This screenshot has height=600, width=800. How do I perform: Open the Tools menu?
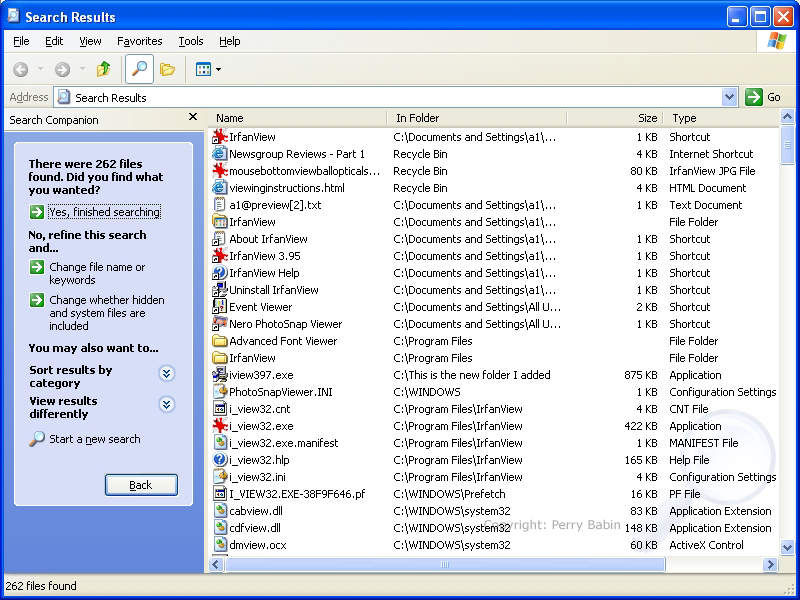click(191, 41)
